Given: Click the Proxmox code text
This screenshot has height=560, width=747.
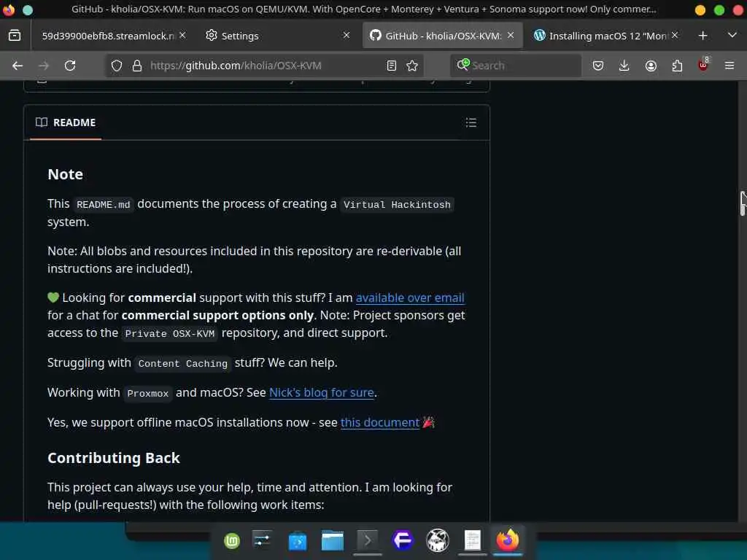Looking at the screenshot, I should pyautogui.click(x=147, y=393).
